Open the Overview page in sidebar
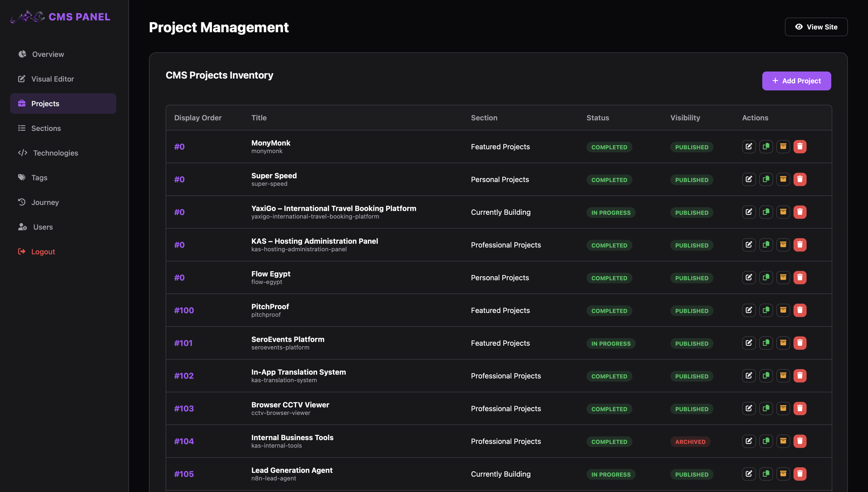 point(63,54)
